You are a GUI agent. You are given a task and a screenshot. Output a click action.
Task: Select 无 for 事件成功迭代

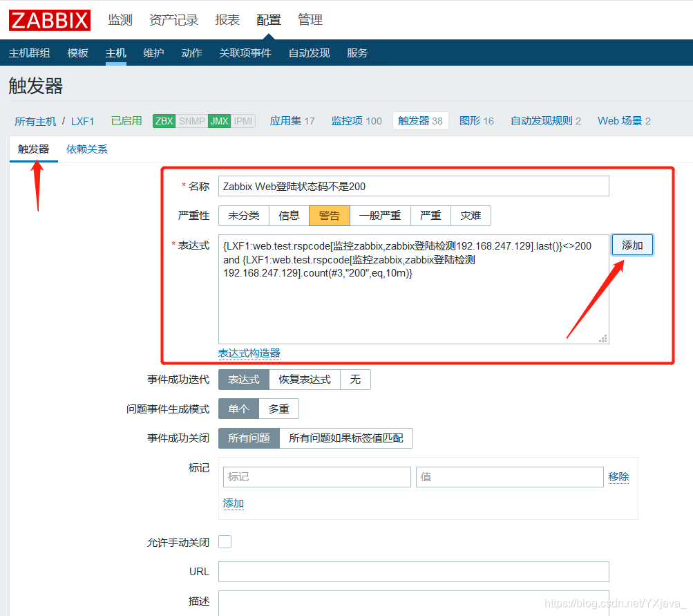point(355,380)
